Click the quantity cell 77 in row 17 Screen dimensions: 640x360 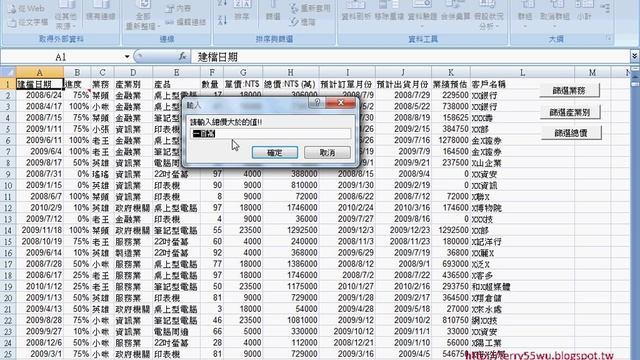[x=211, y=264]
